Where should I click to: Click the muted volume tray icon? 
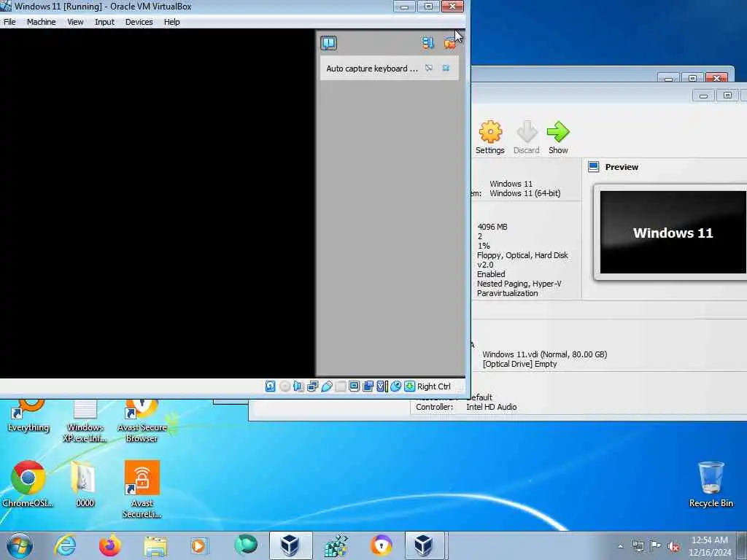(673, 546)
